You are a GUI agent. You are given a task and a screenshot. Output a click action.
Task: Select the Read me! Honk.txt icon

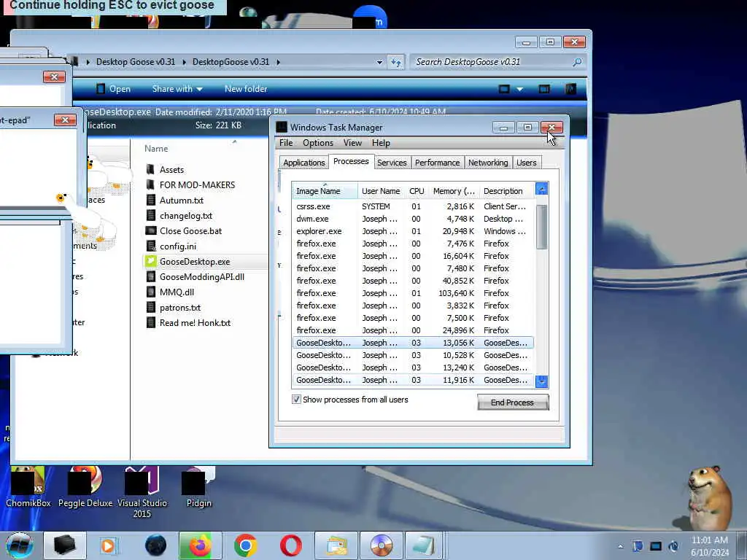[150, 322]
